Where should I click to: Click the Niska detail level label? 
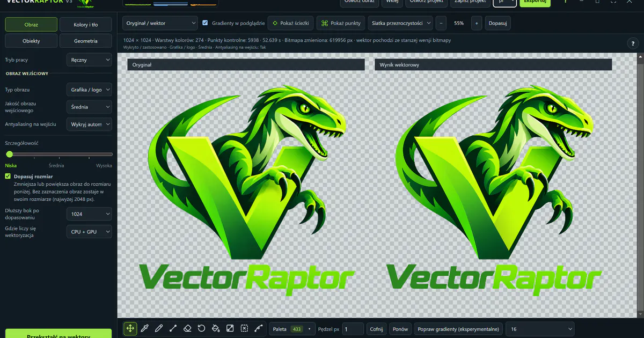[x=11, y=166]
